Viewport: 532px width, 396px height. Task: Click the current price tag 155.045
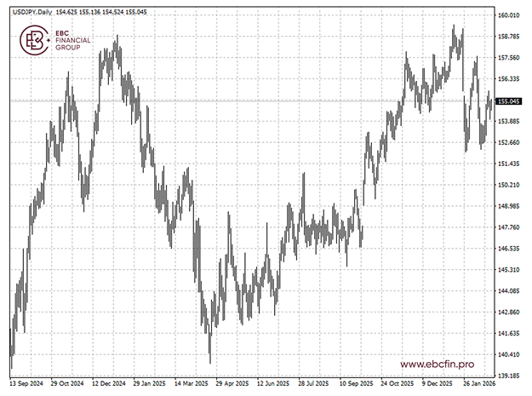(x=509, y=100)
